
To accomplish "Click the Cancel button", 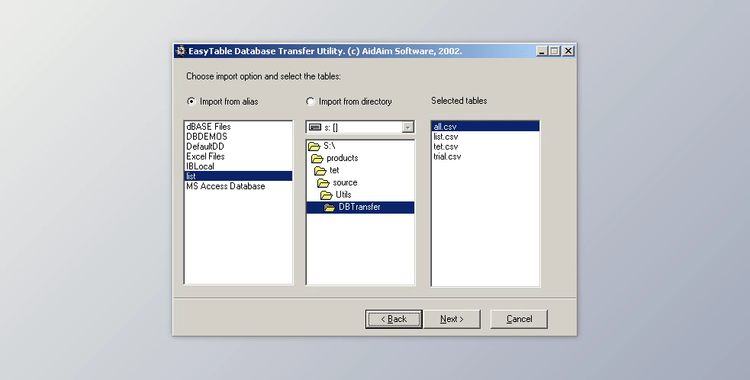I will point(519,319).
